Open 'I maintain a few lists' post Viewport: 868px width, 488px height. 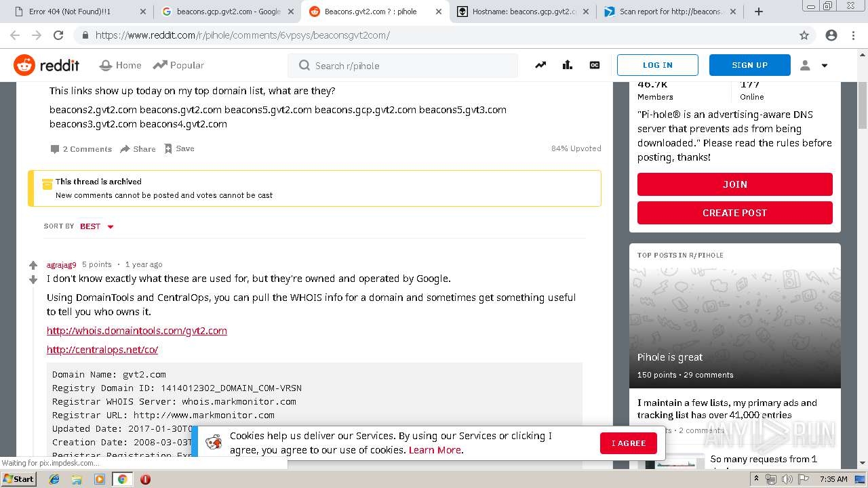[x=727, y=409]
